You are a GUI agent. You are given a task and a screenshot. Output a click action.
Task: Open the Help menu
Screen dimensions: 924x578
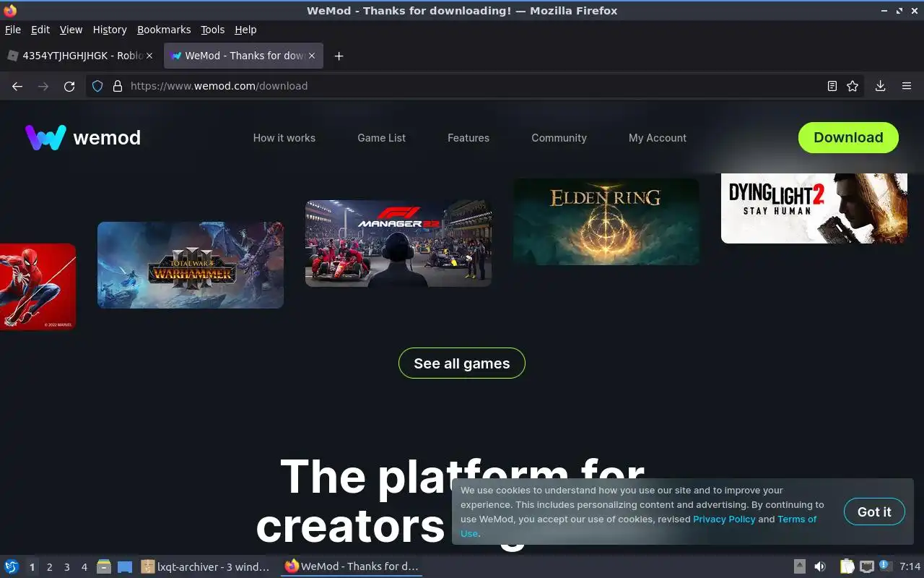tap(245, 30)
